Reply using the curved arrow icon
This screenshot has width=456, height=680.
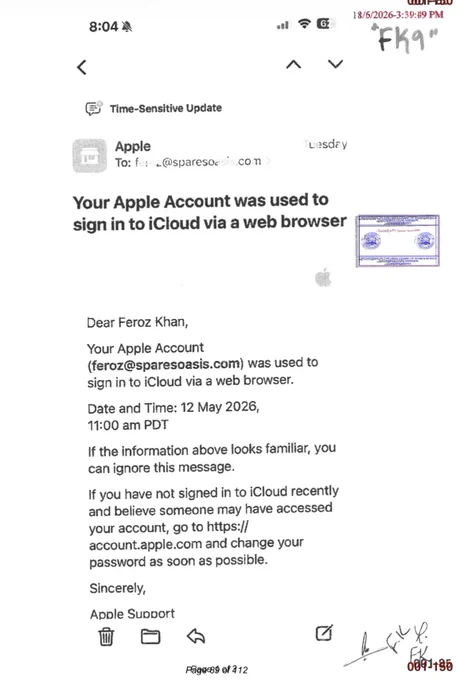click(x=196, y=636)
